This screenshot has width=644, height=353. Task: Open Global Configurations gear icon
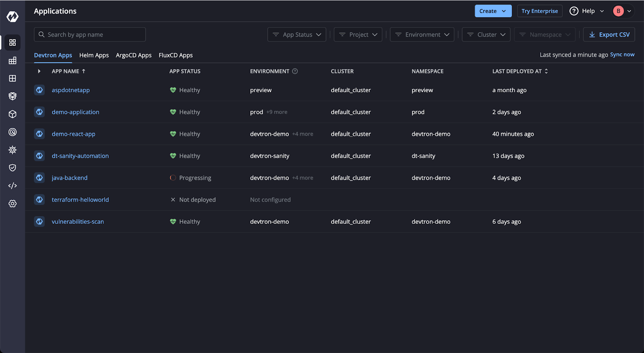(12, 204)
